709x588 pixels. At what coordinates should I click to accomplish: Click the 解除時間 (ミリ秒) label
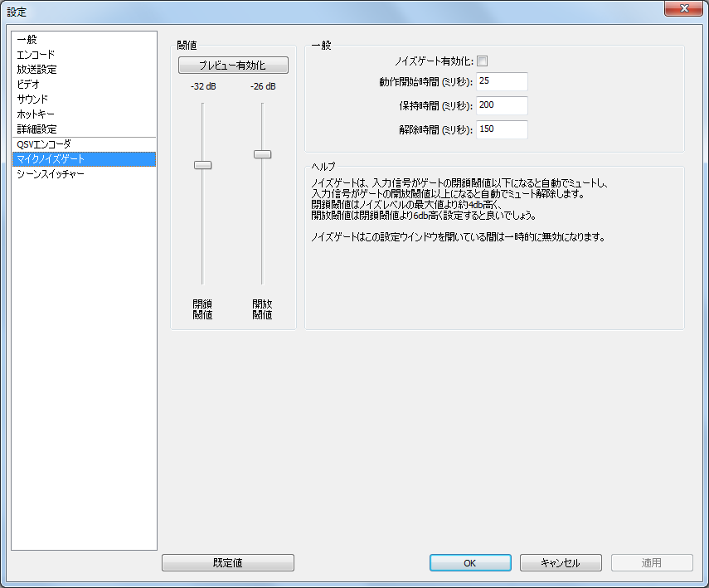435,130
